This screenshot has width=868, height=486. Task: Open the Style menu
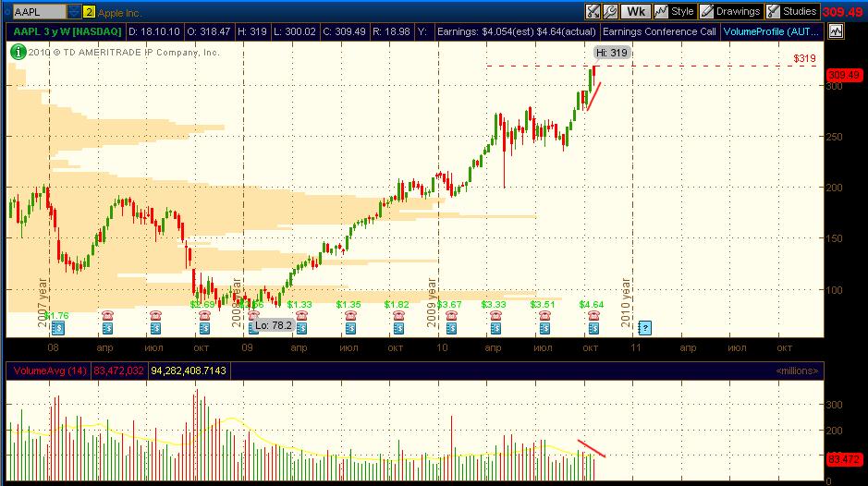674,11
